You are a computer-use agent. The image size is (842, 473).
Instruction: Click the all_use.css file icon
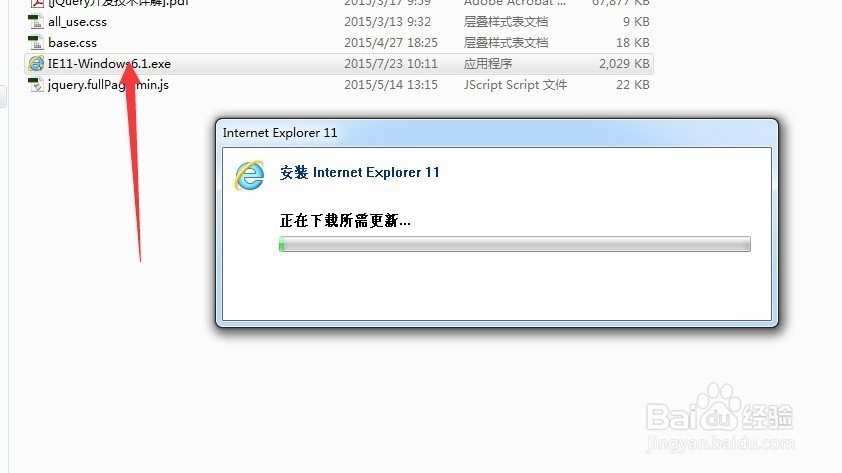coord(35,21)
